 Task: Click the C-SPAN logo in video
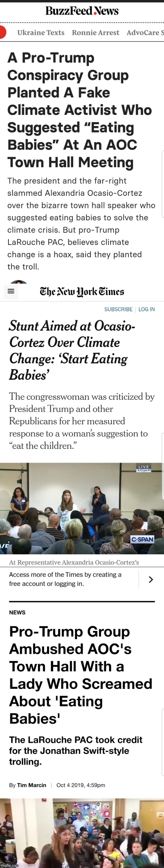click(143, 539)
